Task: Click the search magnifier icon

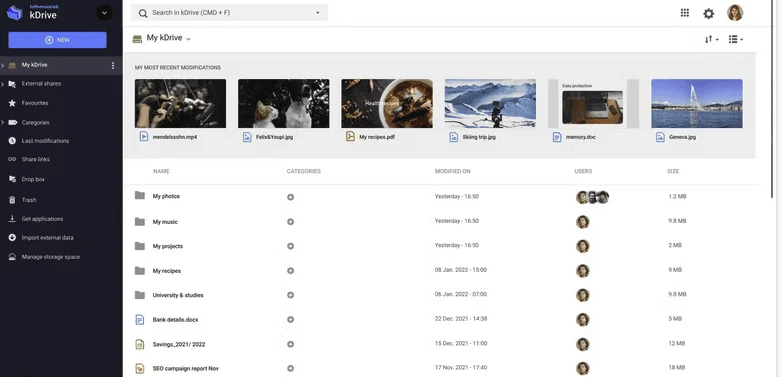Action: point(143,13)
